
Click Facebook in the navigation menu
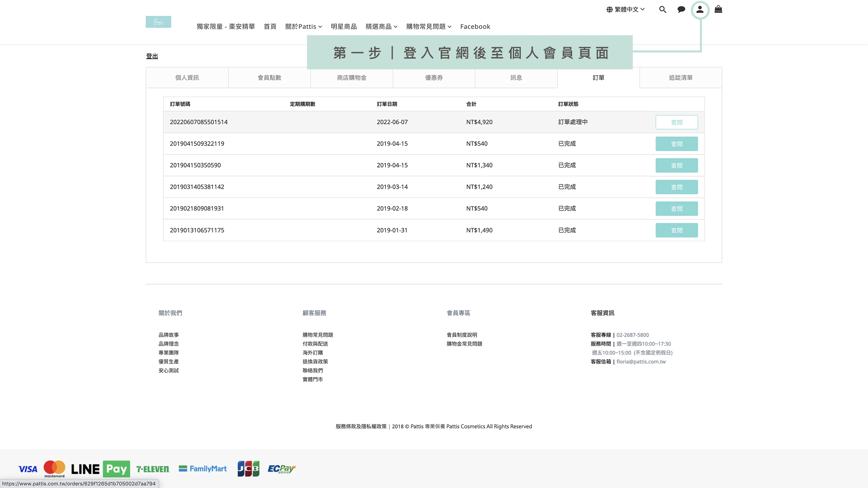coord(475,26)
